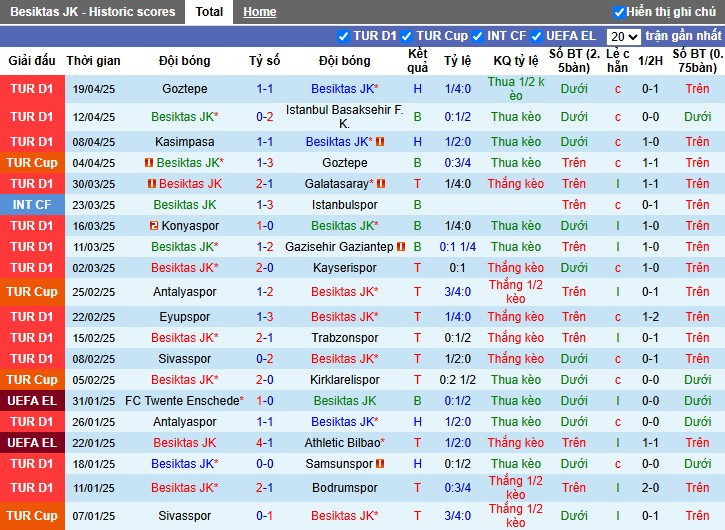Click TUR Cup league label on 04/04/25
The height and width of the screenshot is (530, 725).
coord(32,163)
